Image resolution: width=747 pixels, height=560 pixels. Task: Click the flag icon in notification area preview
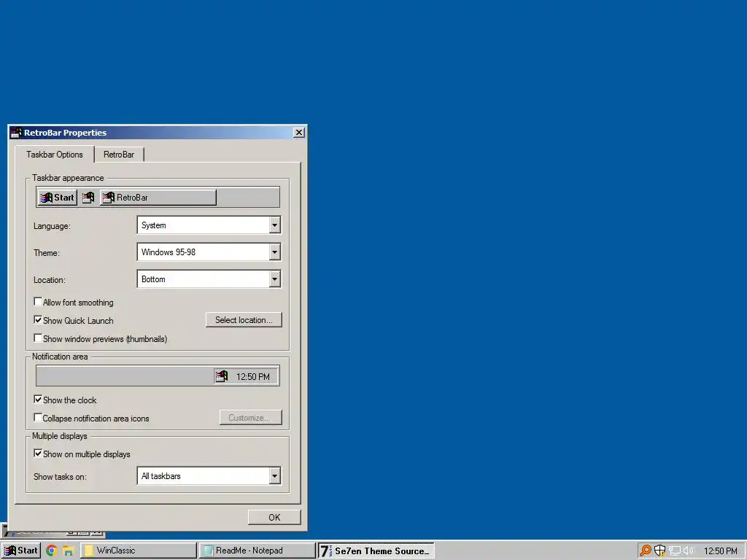pyautogui.click(x=222, y=376)
